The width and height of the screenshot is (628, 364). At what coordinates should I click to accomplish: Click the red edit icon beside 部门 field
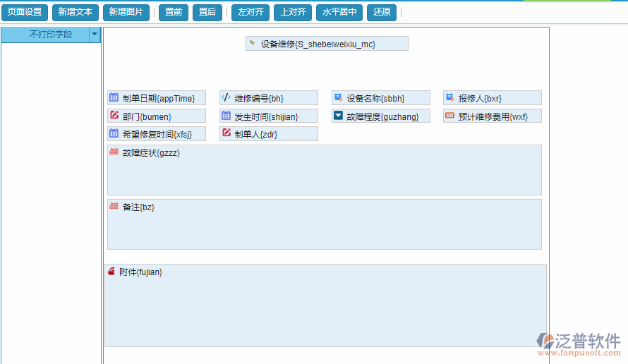[114, 116]
